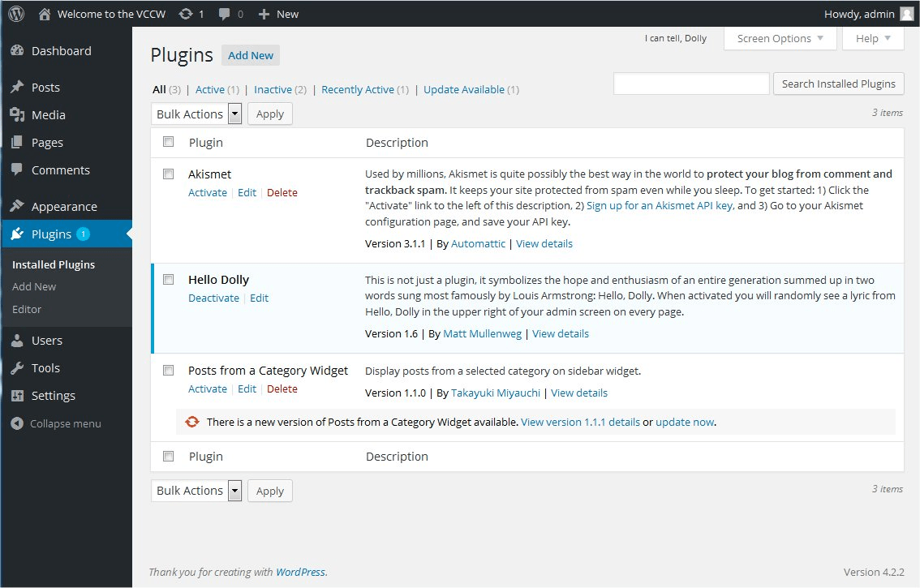Click inside the plugin search field

690,83
